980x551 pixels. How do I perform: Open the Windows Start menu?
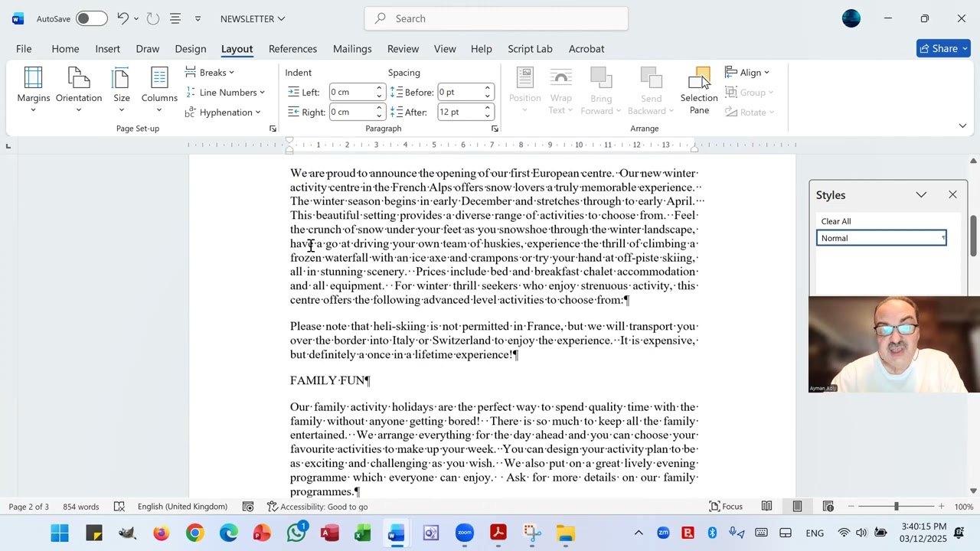[x=60, y=533]
